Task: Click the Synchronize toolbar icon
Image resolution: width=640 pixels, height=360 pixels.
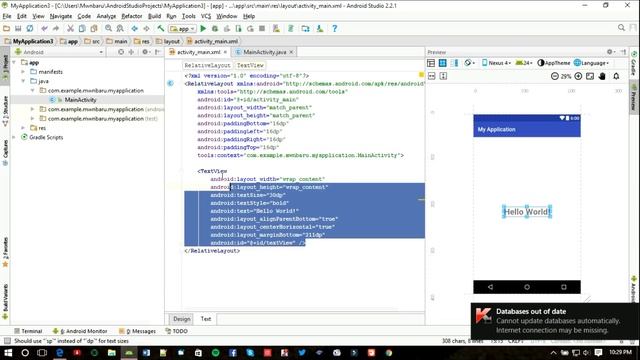Action: coord(30,29)
